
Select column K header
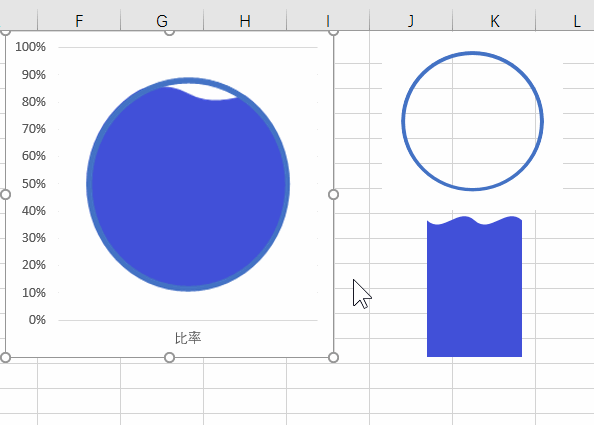(494, 20)
